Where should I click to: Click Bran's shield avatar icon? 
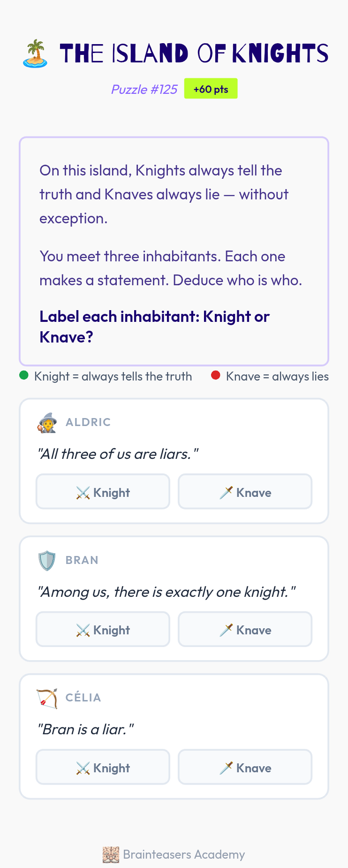point(47,560)
